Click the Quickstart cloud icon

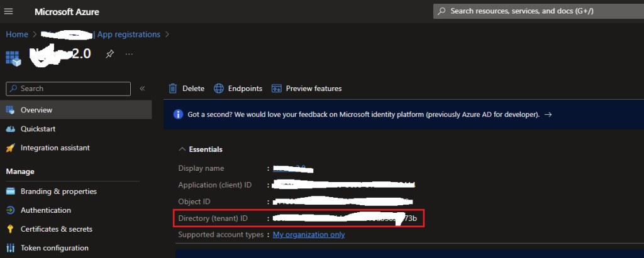pyautogui.click(x=10, y=129)
